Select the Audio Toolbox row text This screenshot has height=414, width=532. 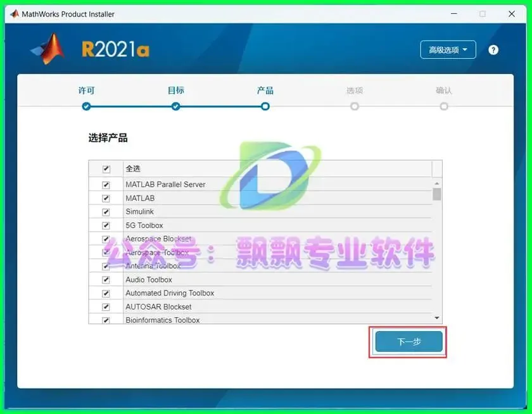(149, 279)
